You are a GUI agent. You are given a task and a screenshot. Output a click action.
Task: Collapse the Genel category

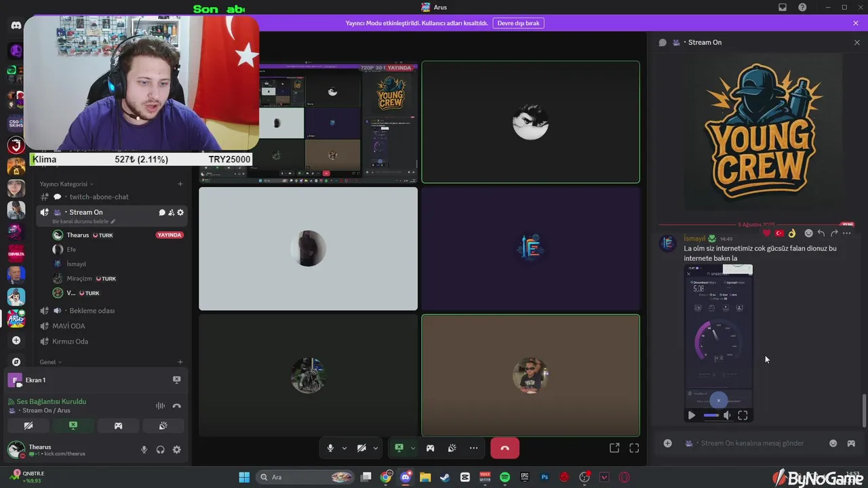50,362
